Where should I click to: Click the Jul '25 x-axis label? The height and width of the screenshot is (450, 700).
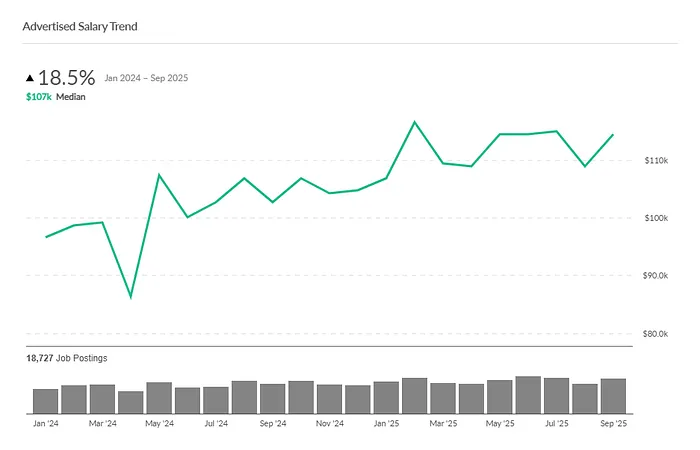click(x=556, y=424)
